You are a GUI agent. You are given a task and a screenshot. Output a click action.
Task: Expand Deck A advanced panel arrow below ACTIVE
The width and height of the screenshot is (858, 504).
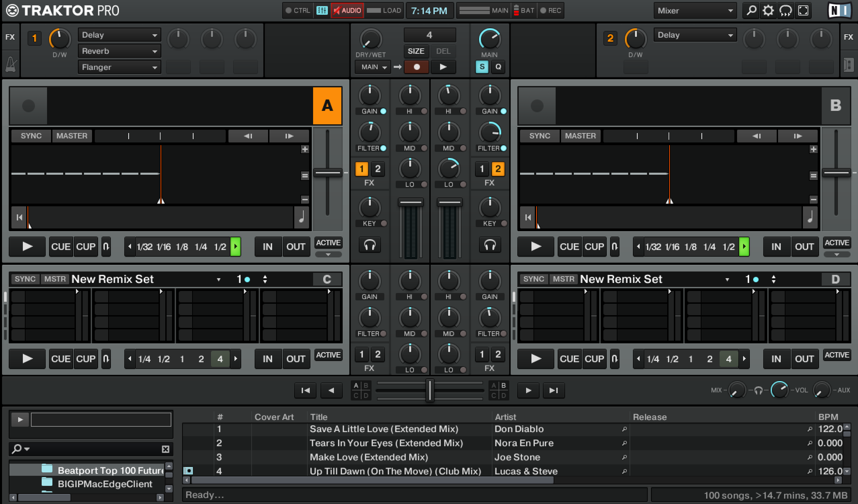tap(328, 254)
